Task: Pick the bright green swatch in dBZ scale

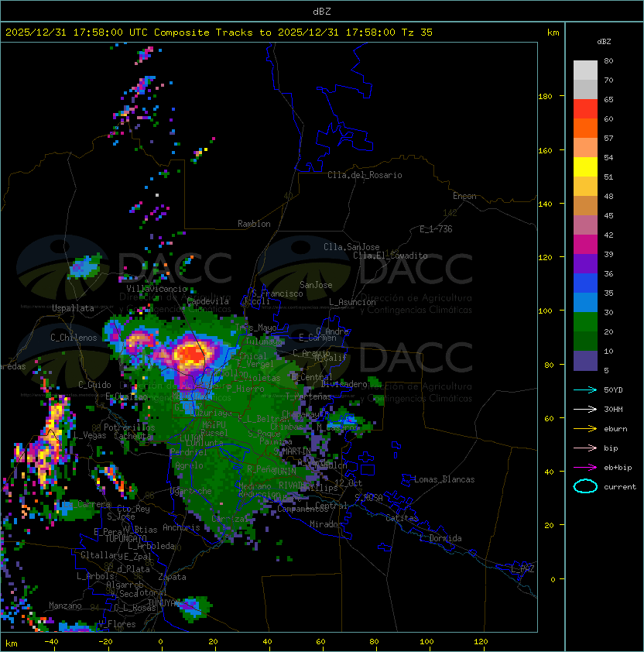Action: [x=585, y=322]
